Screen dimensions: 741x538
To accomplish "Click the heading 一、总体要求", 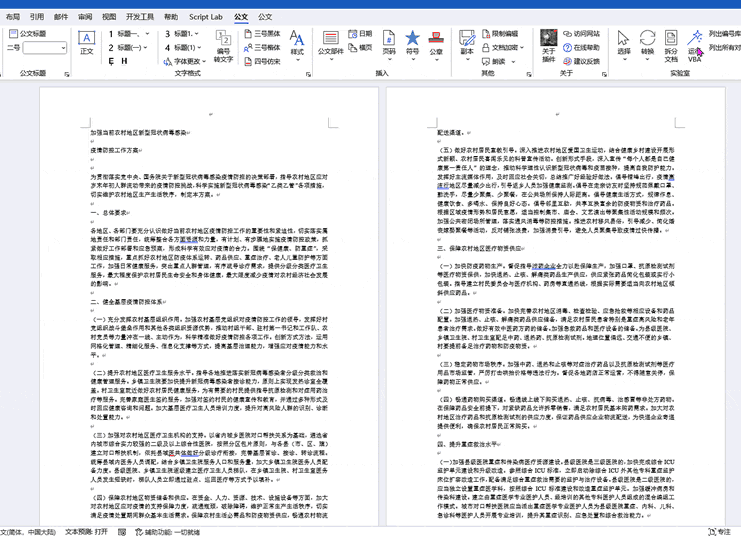I will 109,213.
